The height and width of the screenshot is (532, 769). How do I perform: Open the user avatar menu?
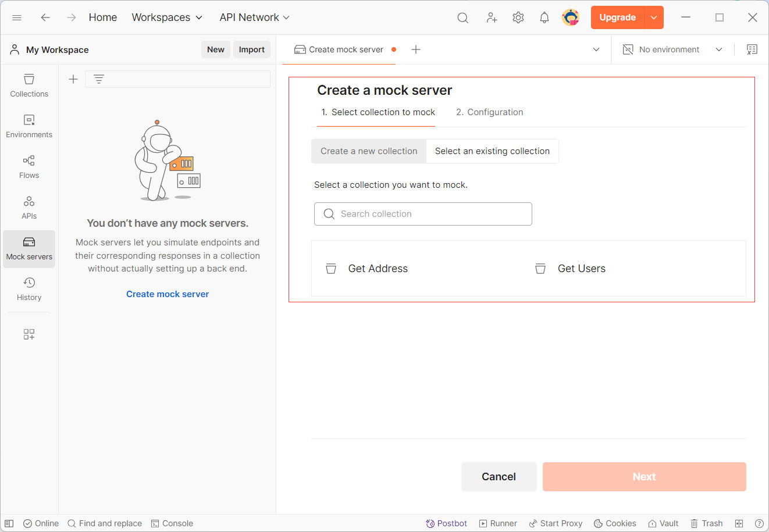point(571,17)
